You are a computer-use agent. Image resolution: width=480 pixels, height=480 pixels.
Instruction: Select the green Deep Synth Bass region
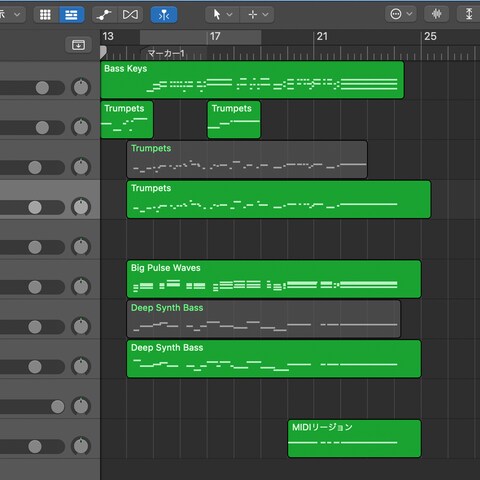pyautogui.click(x=274, y=359)
